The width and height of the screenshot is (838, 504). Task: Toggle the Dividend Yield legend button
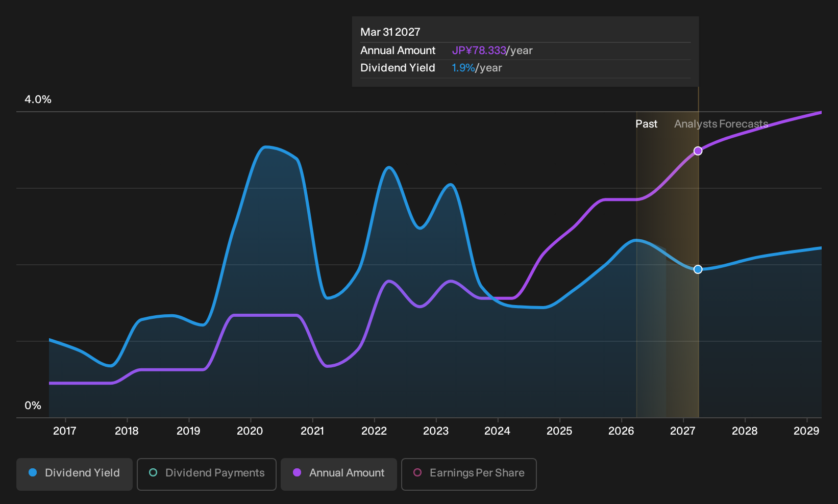[x=75, y=474]
